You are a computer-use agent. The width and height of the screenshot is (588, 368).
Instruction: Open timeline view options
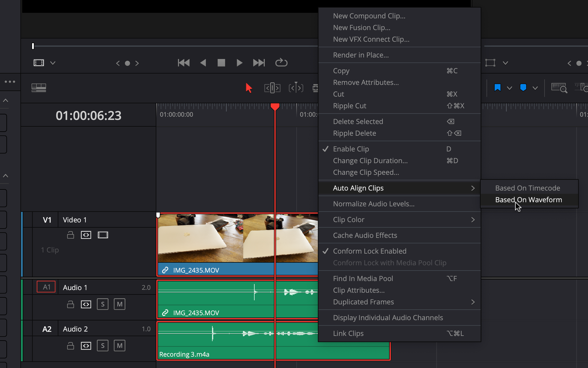39,87
